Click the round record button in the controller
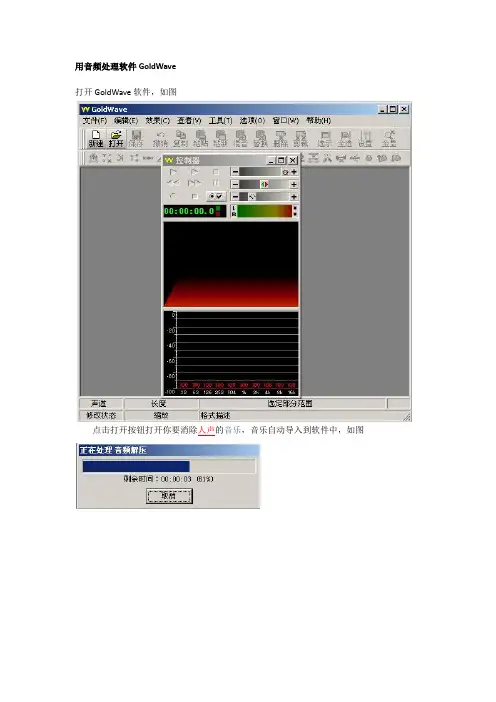496x702 pixels. click(173, 196)
